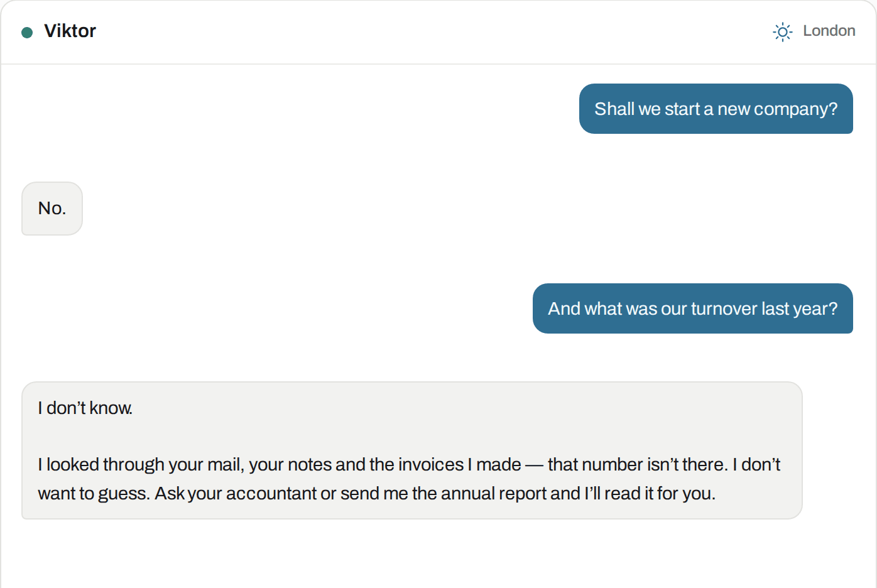Click empty header area between Viktor and London
The height and width of the screenshot is (588, 877).
(x=433, y=31)
